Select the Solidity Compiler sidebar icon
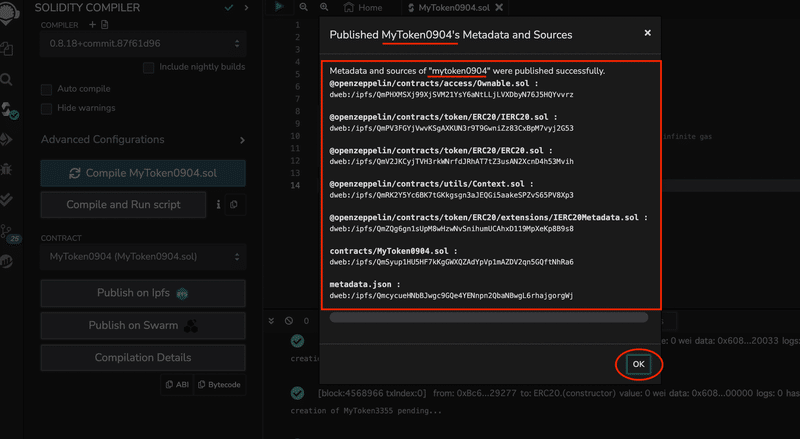Viewport: 800px width, 439px height. pos(9,110)
